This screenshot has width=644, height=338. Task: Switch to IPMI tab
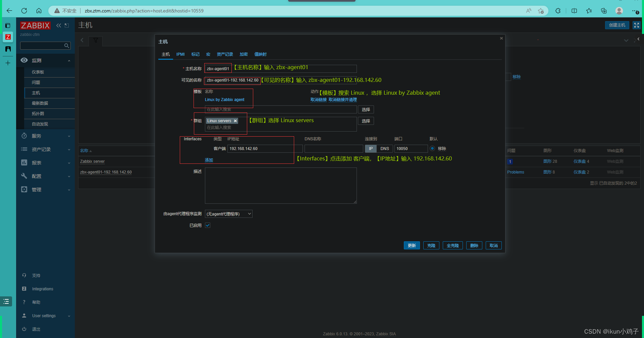[180, 54]
